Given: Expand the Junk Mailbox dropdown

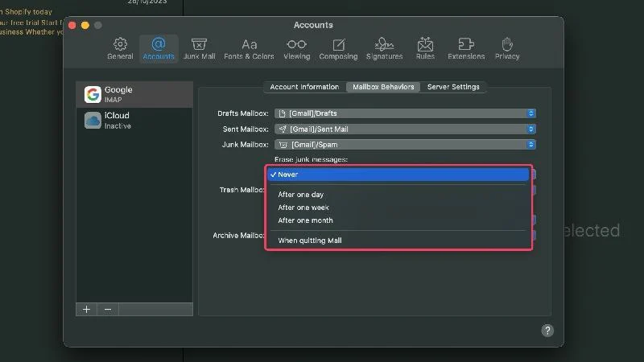Looking at the screenshot, I should point(405,145).
